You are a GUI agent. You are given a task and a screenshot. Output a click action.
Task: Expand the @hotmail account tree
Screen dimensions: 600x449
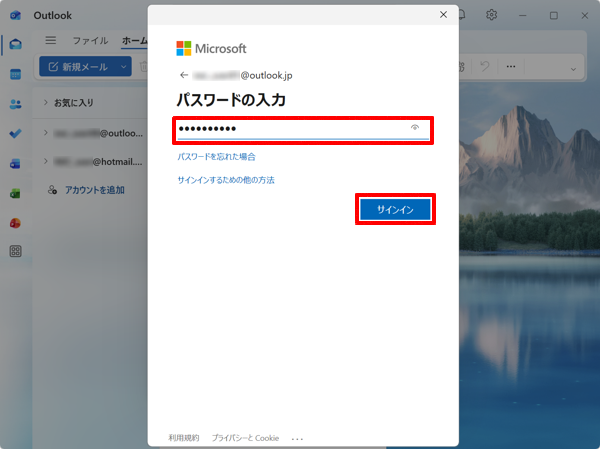click(x=46, y=161)
